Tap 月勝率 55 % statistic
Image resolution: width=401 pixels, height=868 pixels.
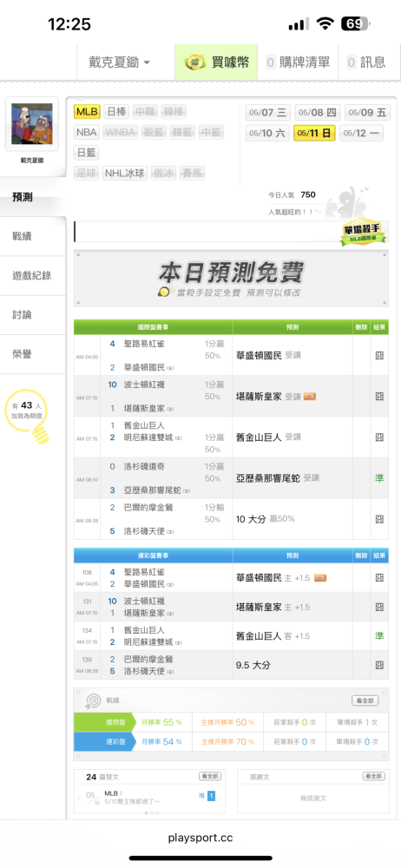pyautogui.click(x=161, y=722)
